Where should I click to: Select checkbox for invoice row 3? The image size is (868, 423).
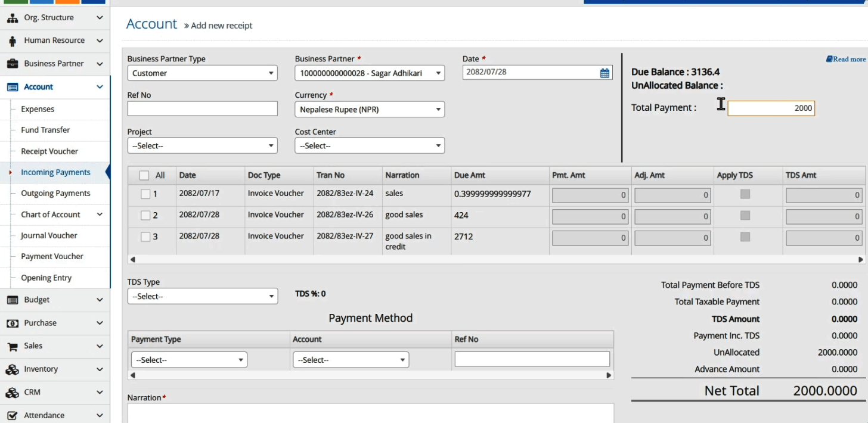click(145, 237)
